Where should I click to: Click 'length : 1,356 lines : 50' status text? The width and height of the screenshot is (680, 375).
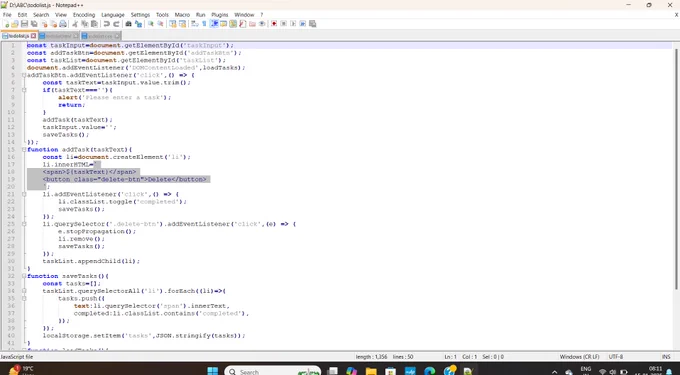pyautogui.click(x=385, y=357)
